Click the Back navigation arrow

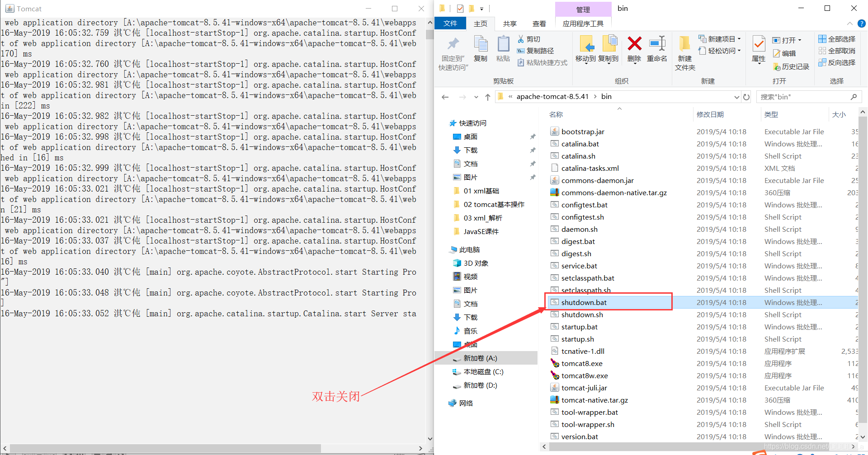coord(445,97)
